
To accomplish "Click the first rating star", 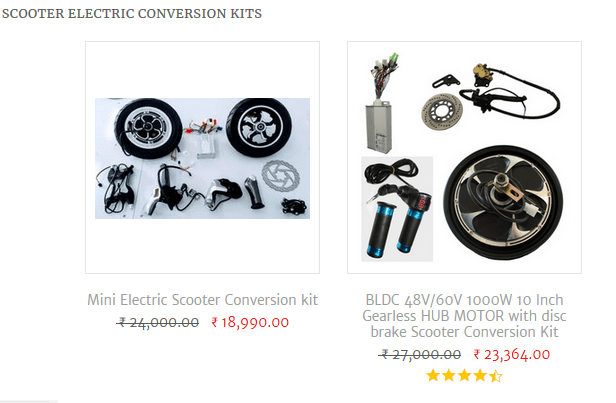I will coord(433,376).
